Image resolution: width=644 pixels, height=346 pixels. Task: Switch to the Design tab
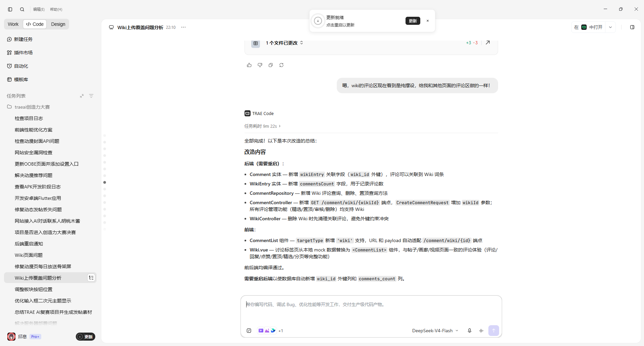click(58, 24)
